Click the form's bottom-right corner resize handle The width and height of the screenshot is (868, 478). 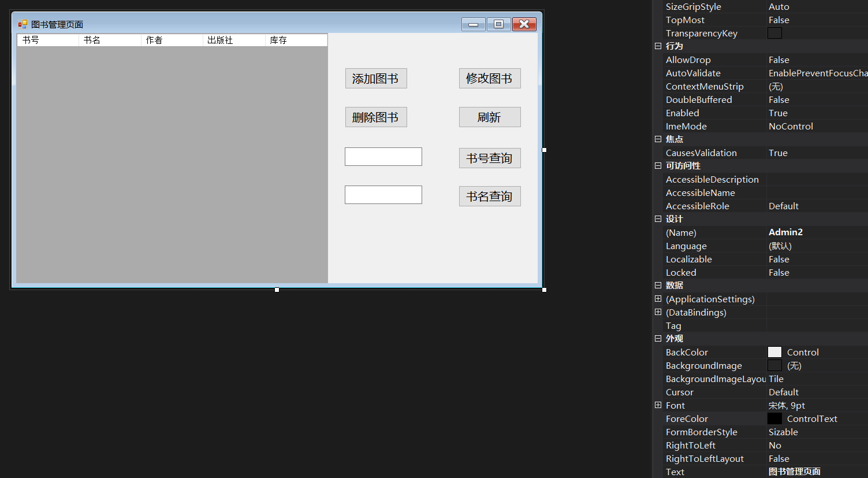coord(545,290)
